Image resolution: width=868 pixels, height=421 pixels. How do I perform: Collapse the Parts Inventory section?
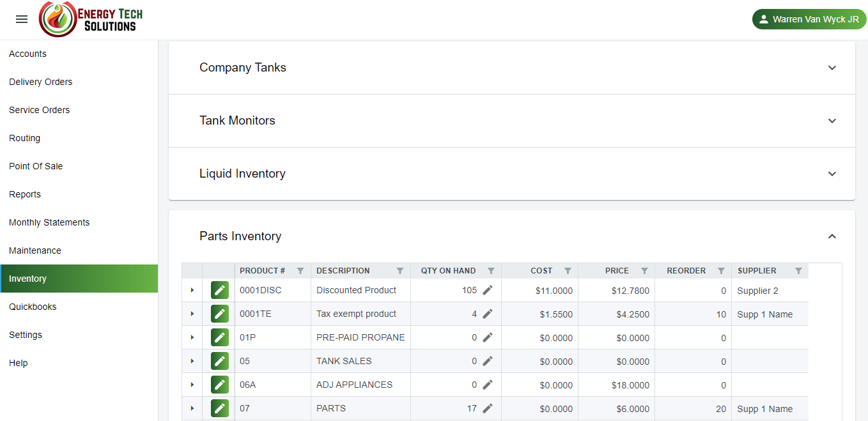pyautogui.click(x=832, y=236)
